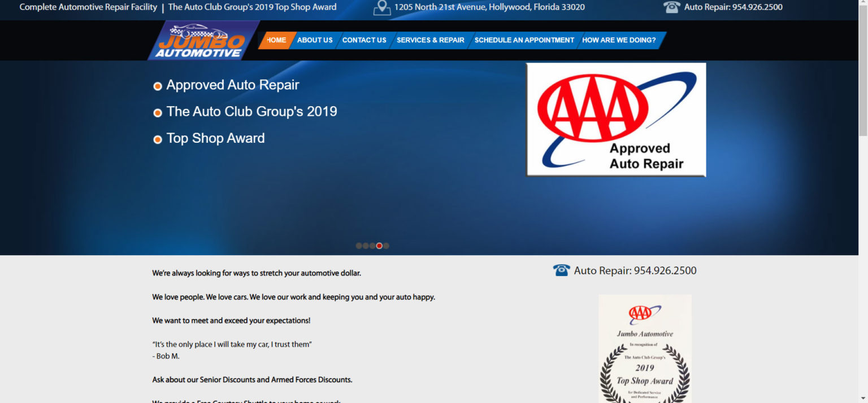Select the second carousel dot
Screen dimensions: 868x403
[x=366, y=246]
